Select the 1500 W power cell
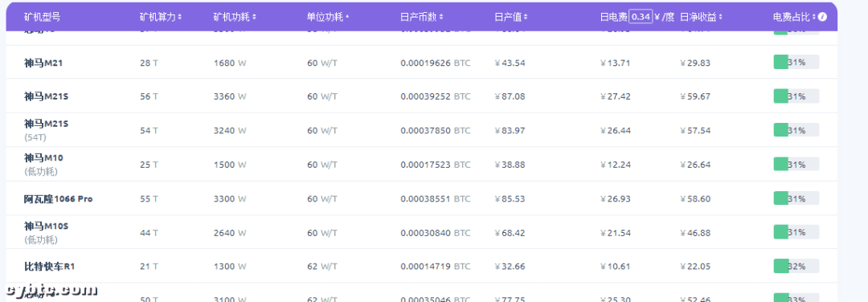Screen dimensions: 868x302 tap(231, 165)
